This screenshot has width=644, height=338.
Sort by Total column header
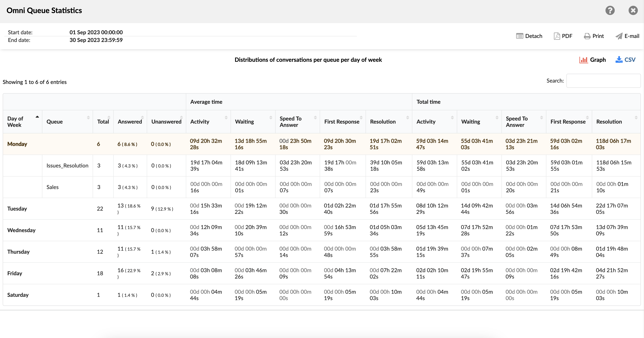[103, 122]
